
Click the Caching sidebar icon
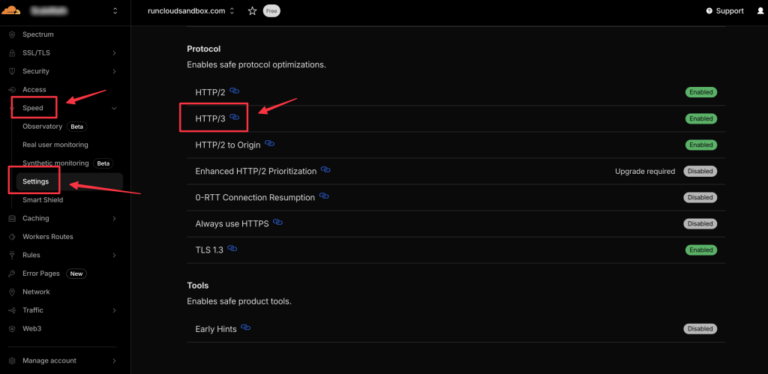12,218
